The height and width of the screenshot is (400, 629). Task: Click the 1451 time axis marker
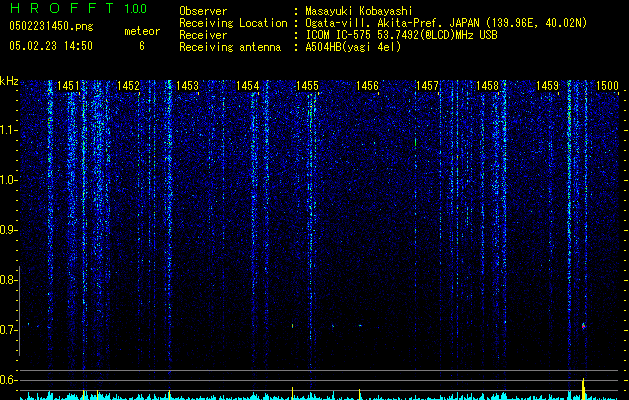click(x=68, y=86)
